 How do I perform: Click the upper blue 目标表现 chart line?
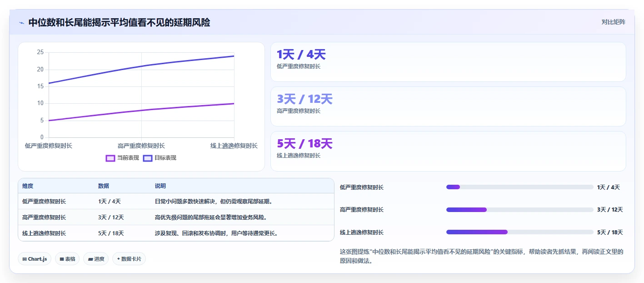141,66
